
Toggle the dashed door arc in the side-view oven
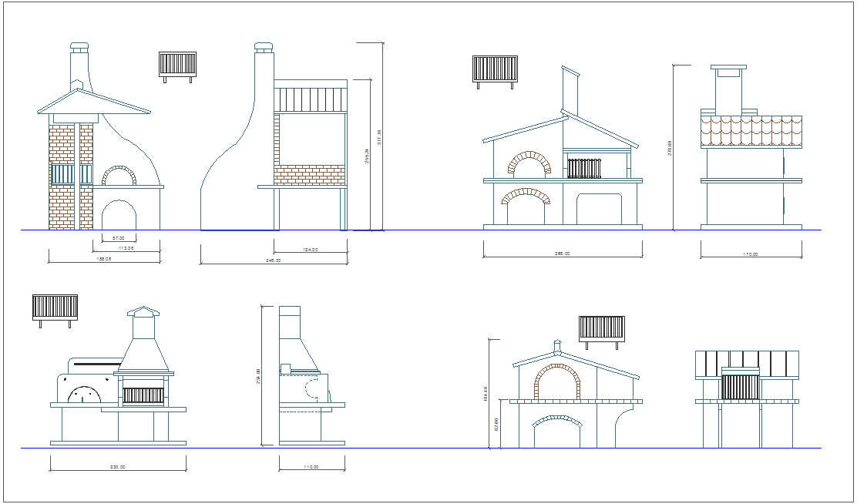coord(311,388)
